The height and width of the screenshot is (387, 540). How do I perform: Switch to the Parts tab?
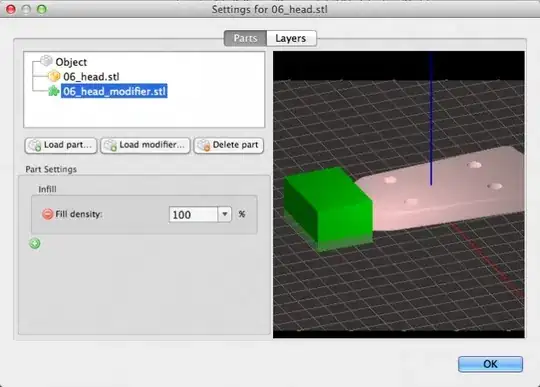click(245, 38)
